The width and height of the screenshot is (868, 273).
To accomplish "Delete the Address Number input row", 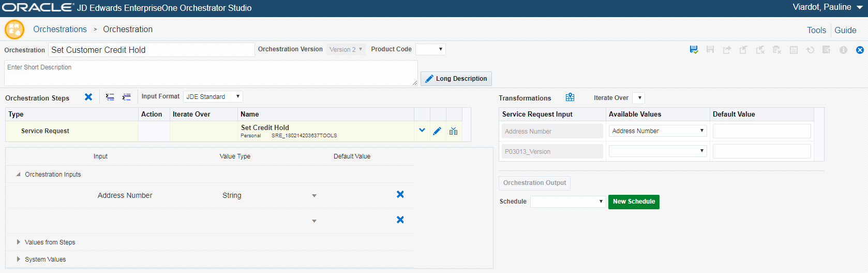I will 400,194.
